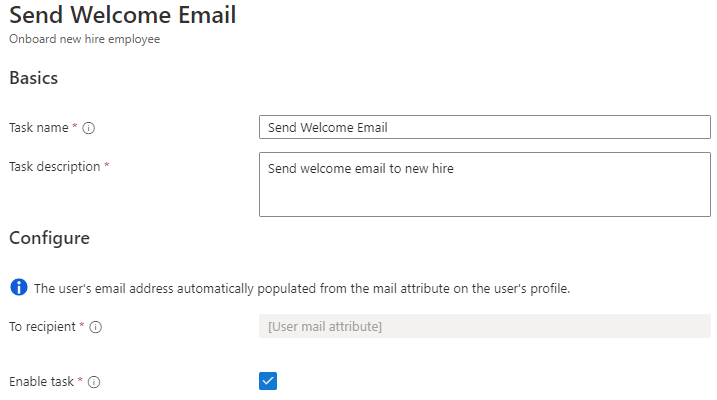Select the Configure section heading

coord(49,238)
